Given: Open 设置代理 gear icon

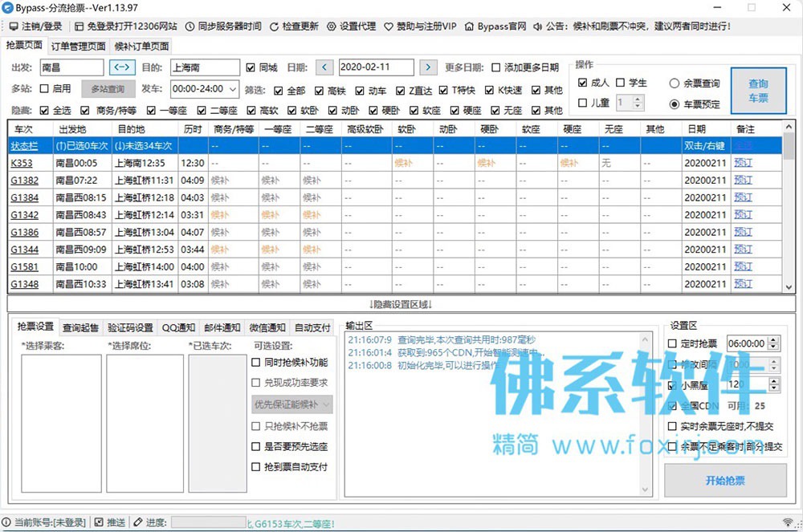Looking at the screenshot, I should click(332, 26).
